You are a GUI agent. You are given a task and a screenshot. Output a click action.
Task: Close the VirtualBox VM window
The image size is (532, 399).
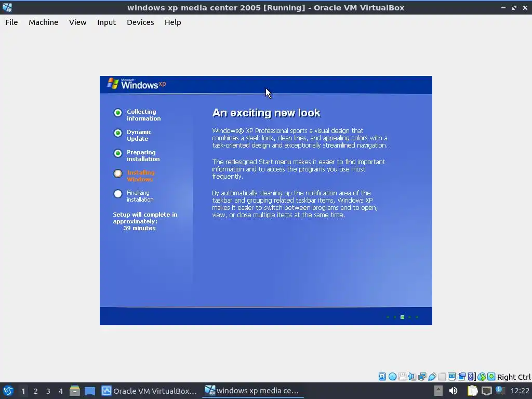525,7
